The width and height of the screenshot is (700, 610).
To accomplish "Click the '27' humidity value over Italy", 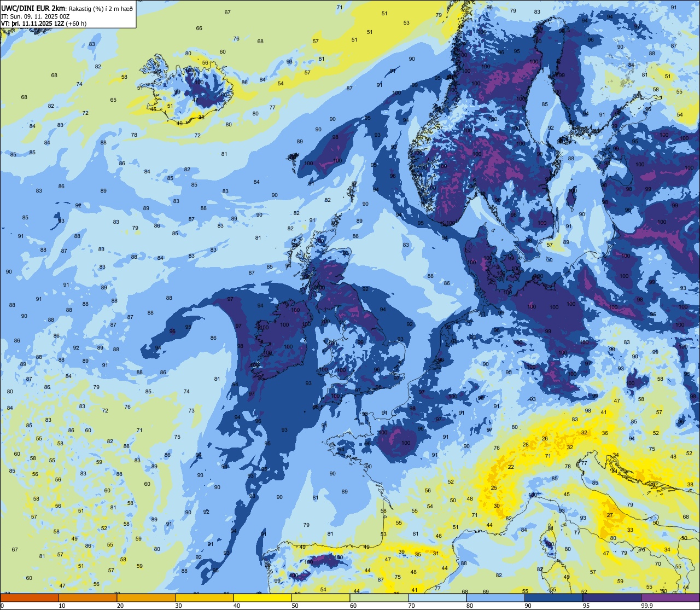I will coord(610,515).
